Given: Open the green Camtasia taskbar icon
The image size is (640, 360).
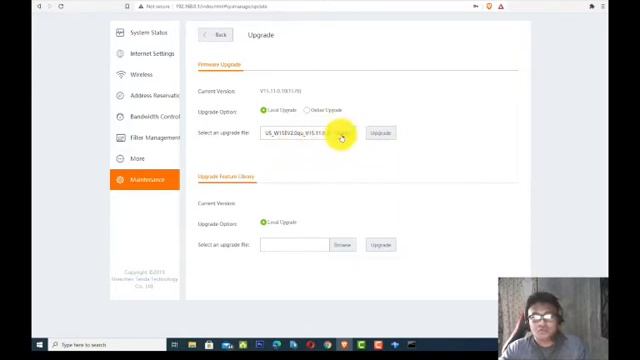Looking at the screenshot, I should [x=361, y=345].
